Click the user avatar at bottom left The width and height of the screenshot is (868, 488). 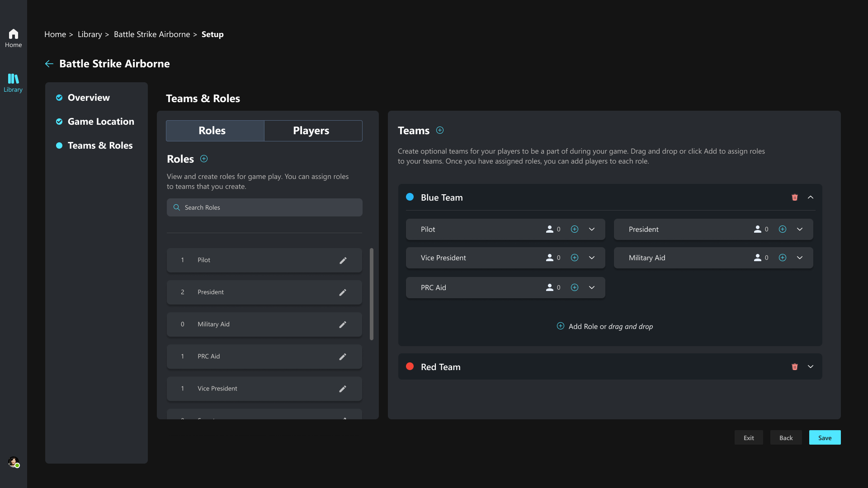[14, 462]
